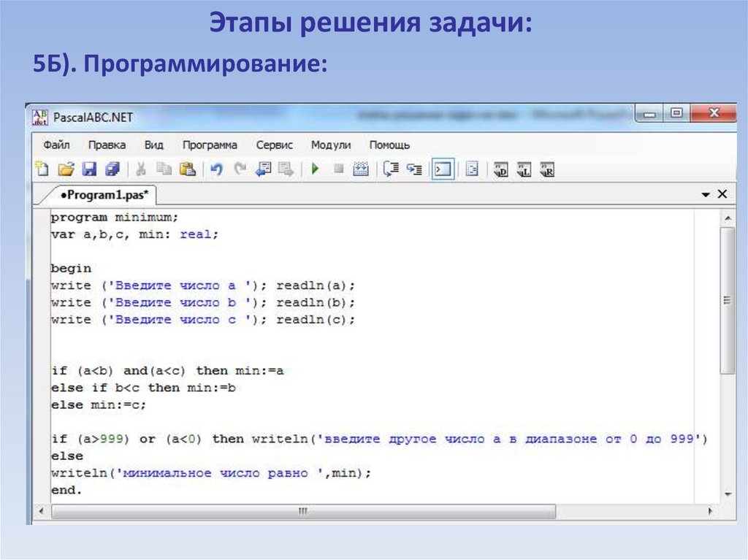Click the string 'Введите число b '
Image resolution: width=748 pixels, height=560 pixels.
click(x=180, y=303)
